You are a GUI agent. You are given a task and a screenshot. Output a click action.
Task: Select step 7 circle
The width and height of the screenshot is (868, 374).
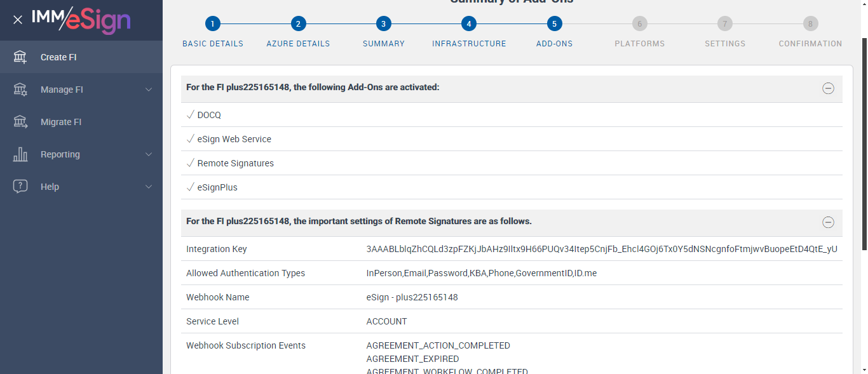tap(725, 24)
